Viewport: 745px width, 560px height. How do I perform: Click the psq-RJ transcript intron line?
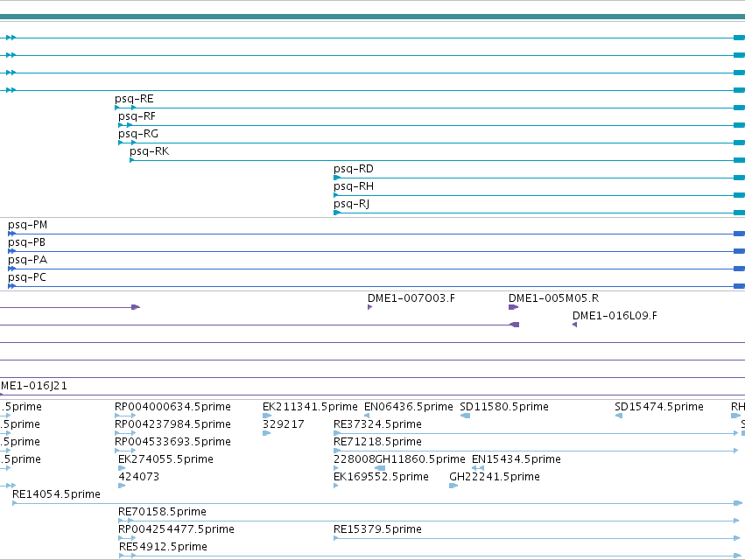click(537, 213)
